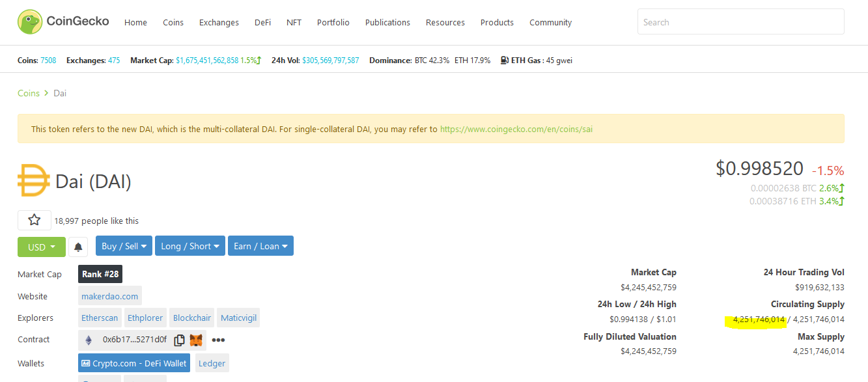Open the Blockchair explorer link
868x382 pixels.
pos(192,318)
